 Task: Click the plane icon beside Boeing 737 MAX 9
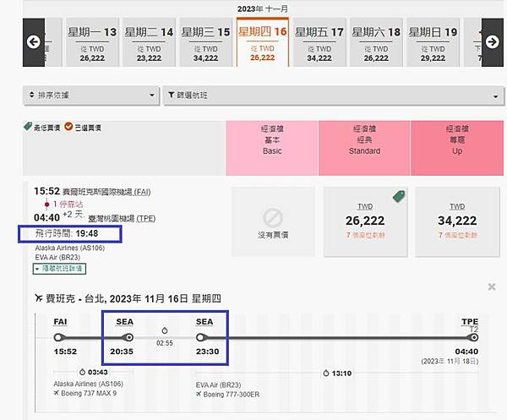[57, 393]
